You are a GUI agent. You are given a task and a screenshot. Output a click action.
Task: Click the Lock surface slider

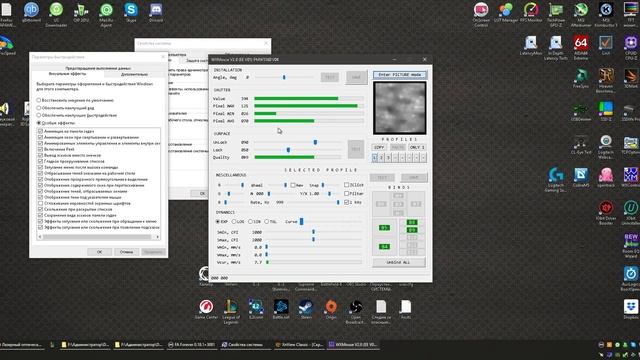(x=298, y=150)
